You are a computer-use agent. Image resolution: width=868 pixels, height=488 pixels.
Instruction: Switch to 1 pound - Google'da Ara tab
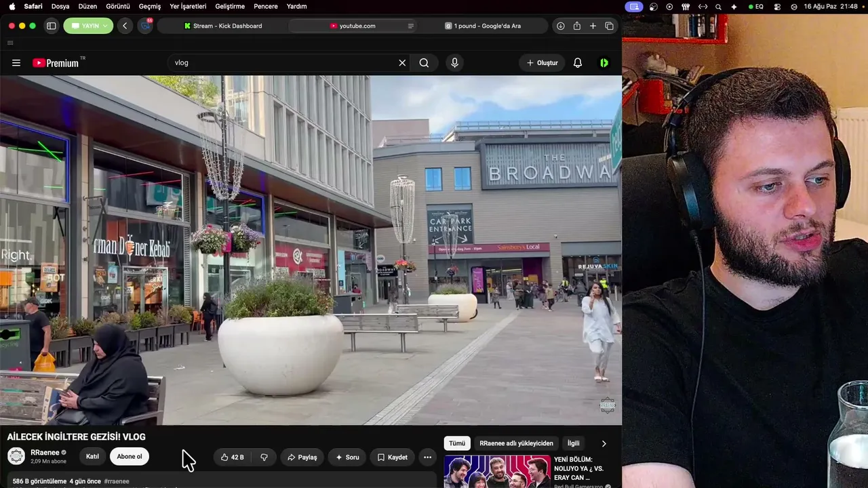[483, 26]
